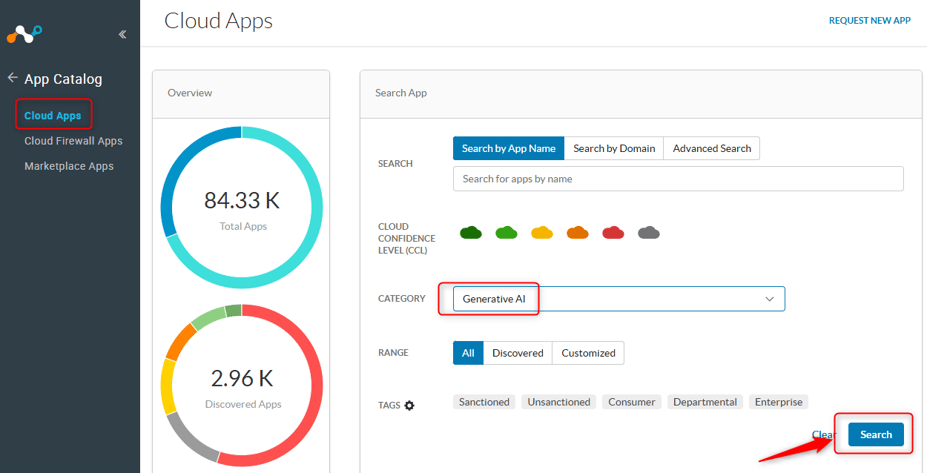Open Marketplace Apps in sidebar

coord(69,166)
